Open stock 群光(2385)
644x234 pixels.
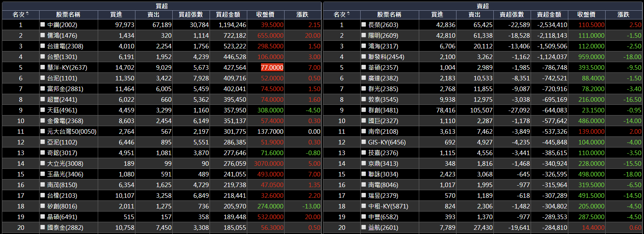[x=383, y=89]
